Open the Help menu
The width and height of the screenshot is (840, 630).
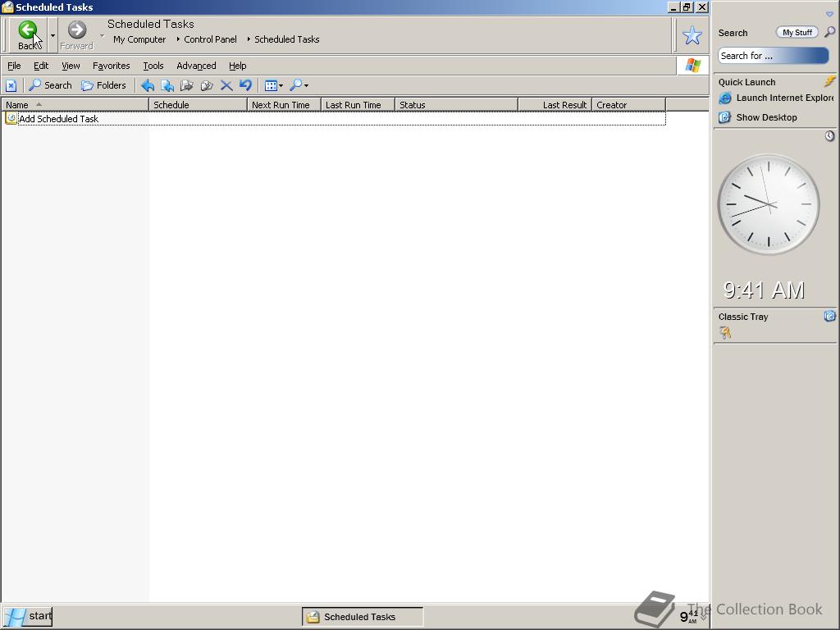(237, 66)
